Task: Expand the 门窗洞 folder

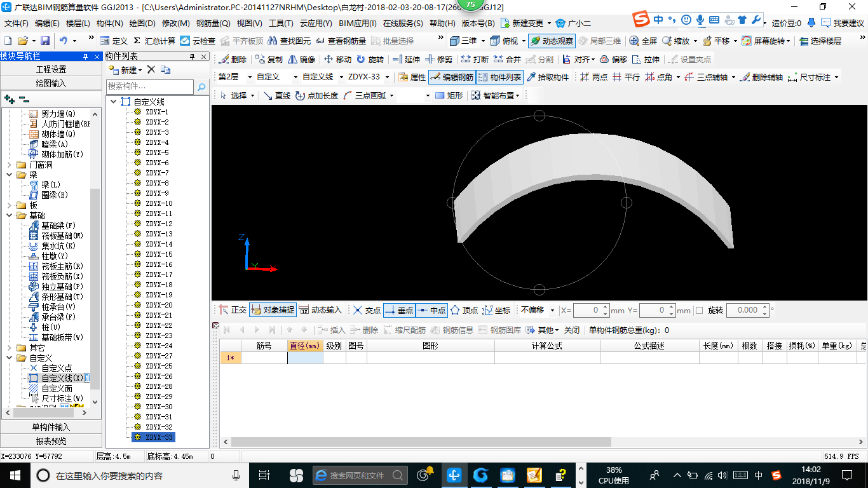Action: click(x=9, y=165)
